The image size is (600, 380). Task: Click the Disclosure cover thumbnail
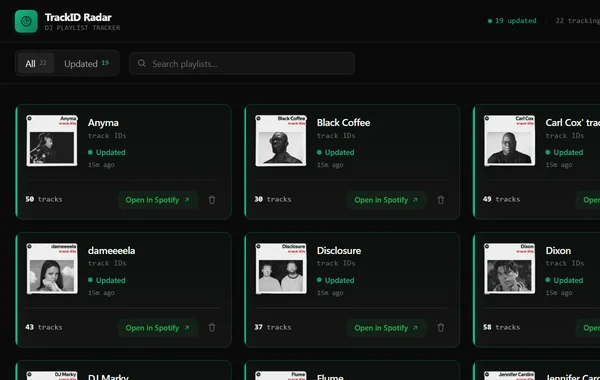(280, 269)
